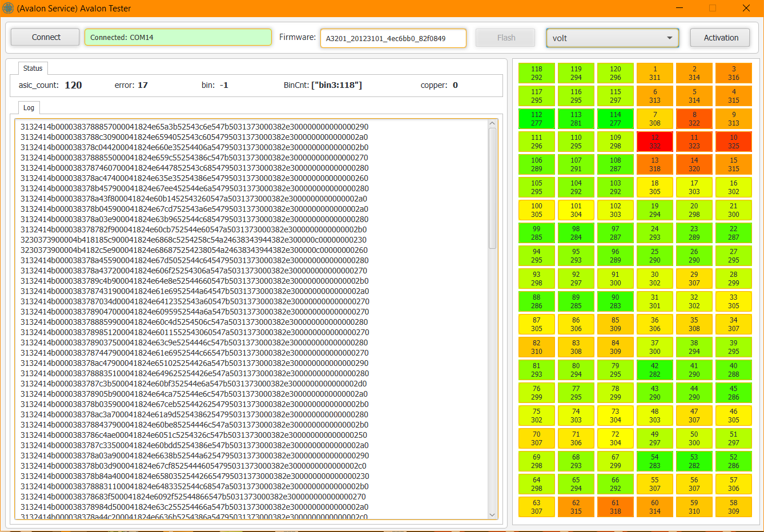Click ASIC cell 53 showing 282

pyautogui.click(x=694, y=461)
